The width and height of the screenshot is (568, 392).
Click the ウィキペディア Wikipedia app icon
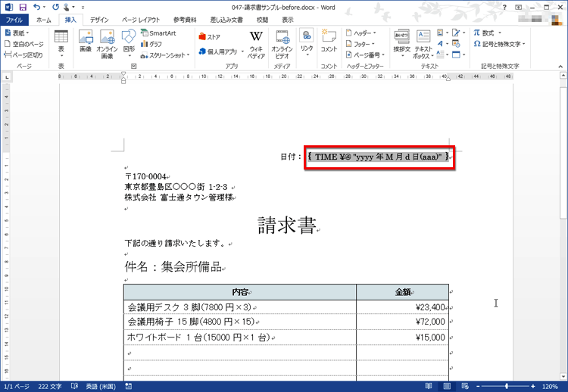click(256, 45)
